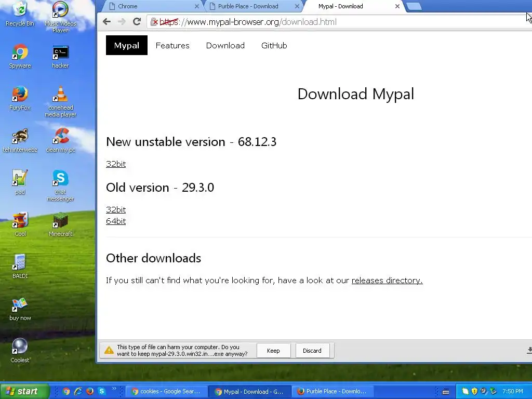Launch Music Videos Player desktop icon
Screen dimensions: 532x399
click(x=60, y=17)
